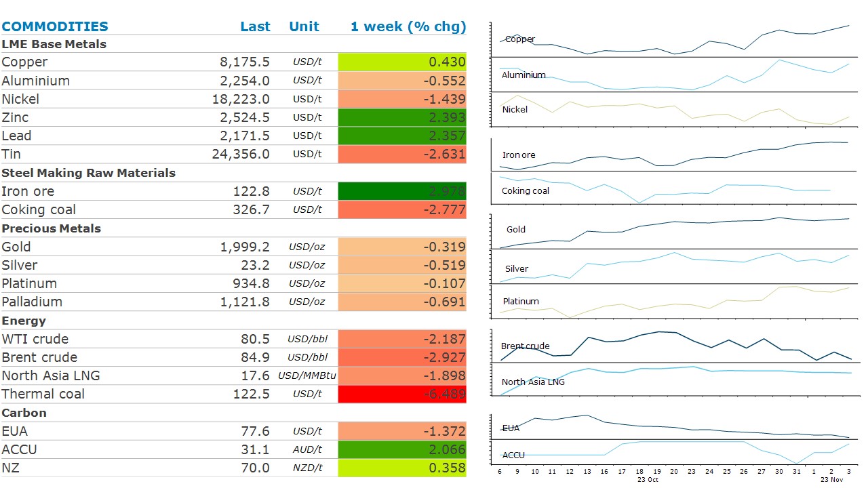Select the Tin row name

pos(12,154)
